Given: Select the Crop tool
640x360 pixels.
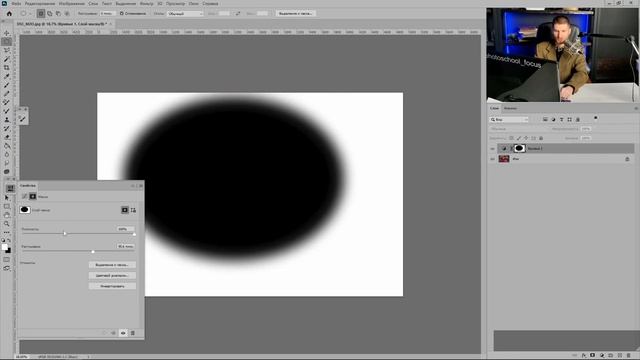Looking at the screenshot, I should [x=7, y=68].
